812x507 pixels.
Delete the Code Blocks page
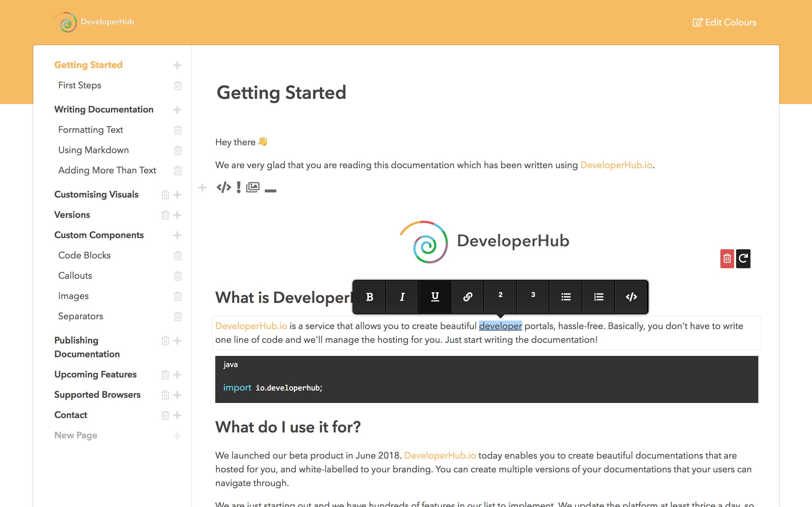178,255
